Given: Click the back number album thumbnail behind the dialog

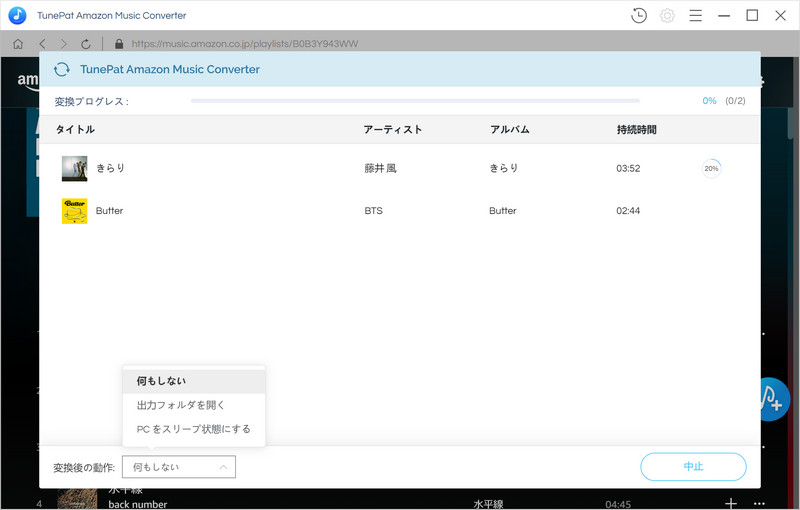Looking at the screenshot, I should click(x=77, y=499).
